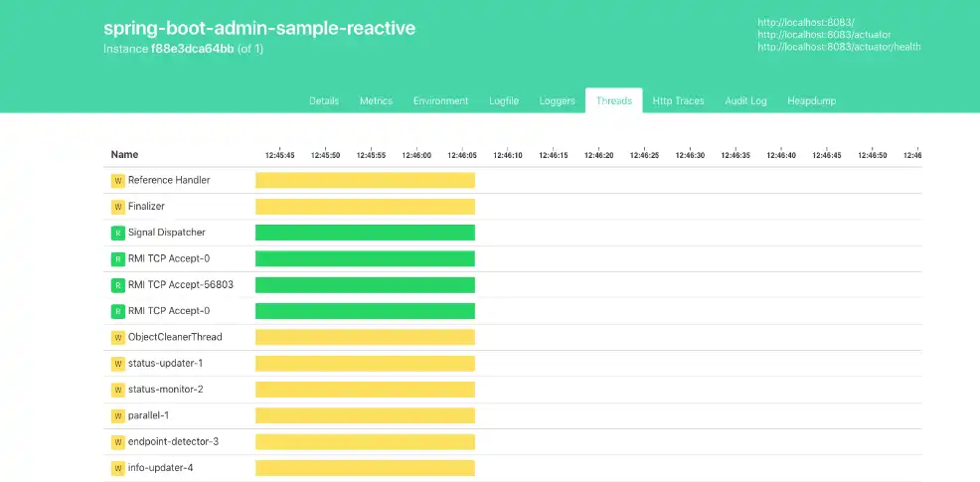
Task: Click the yellow bar for ObjectCleanerThread
Action: click(365, 337)
